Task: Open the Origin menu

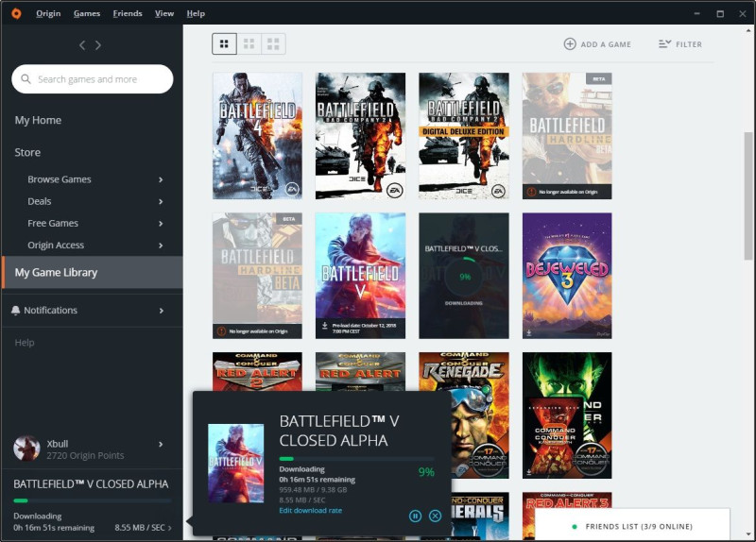Action: point(48,13)
